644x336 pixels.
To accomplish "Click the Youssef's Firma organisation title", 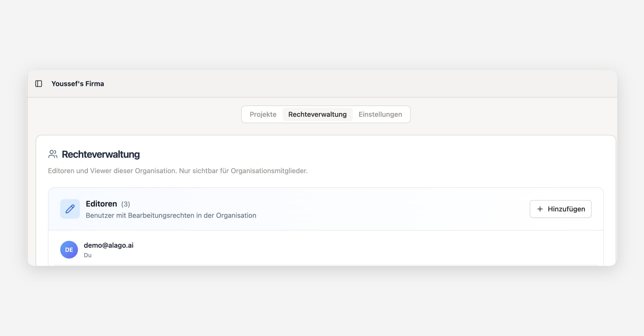I will 78,84.
